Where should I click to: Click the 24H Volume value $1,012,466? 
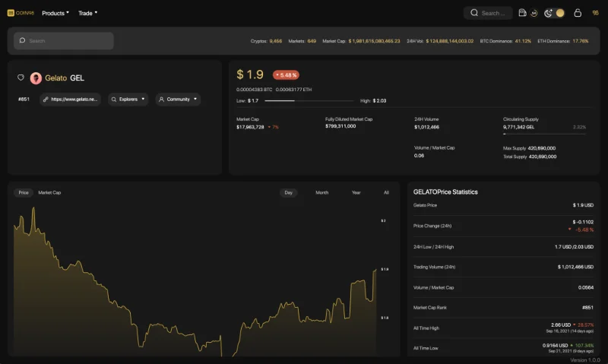coord(426,127)
